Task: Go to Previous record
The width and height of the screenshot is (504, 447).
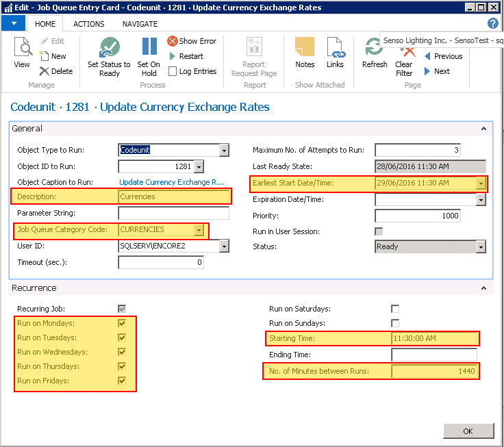Action: pos(443,56)
